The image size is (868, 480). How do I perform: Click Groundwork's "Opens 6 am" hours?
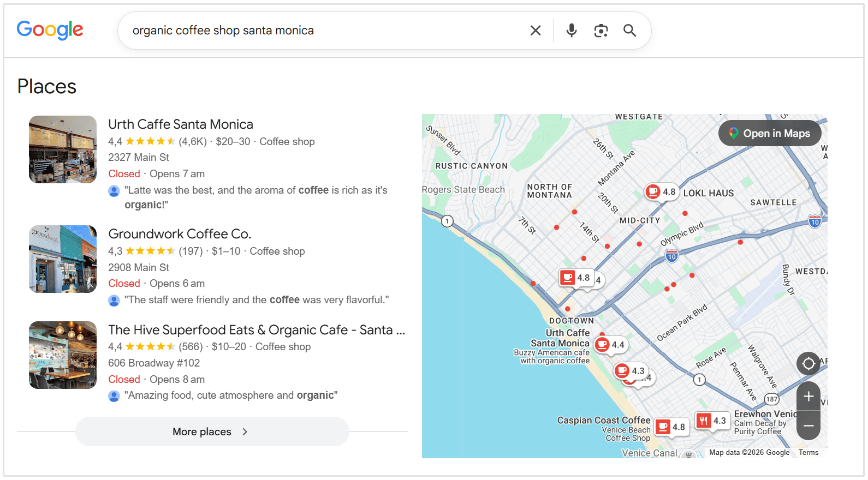pyautogui.click(x=177, y=284)
